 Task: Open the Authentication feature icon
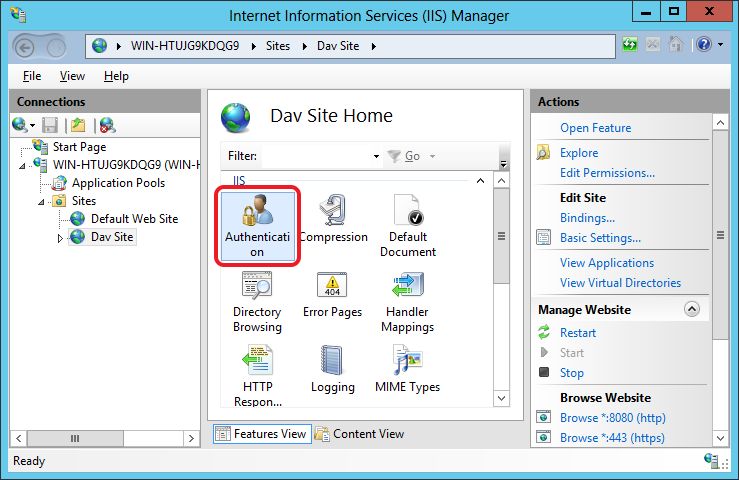click(257, 225)
